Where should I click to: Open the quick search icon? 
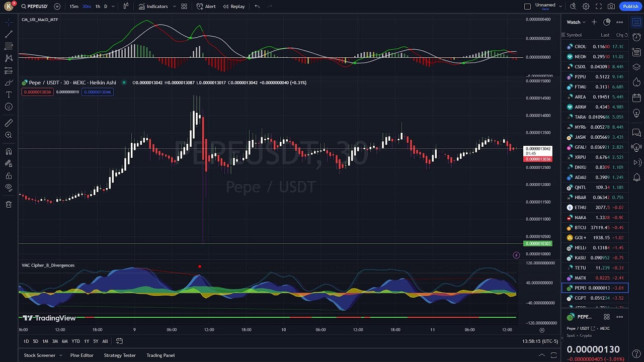coord(573,7)
